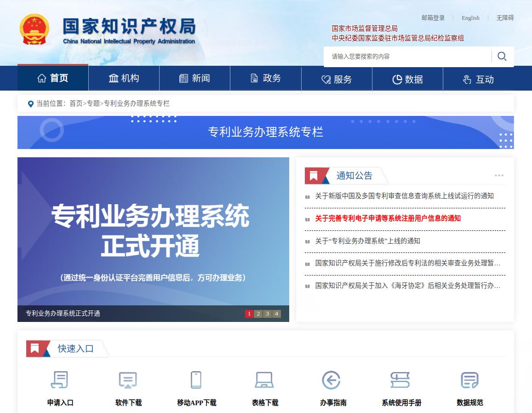Click the 专利业务办理系统正式开通 banner image
Image resolution: width=532 pixels, height=413 pixels.
pos(154,231)
